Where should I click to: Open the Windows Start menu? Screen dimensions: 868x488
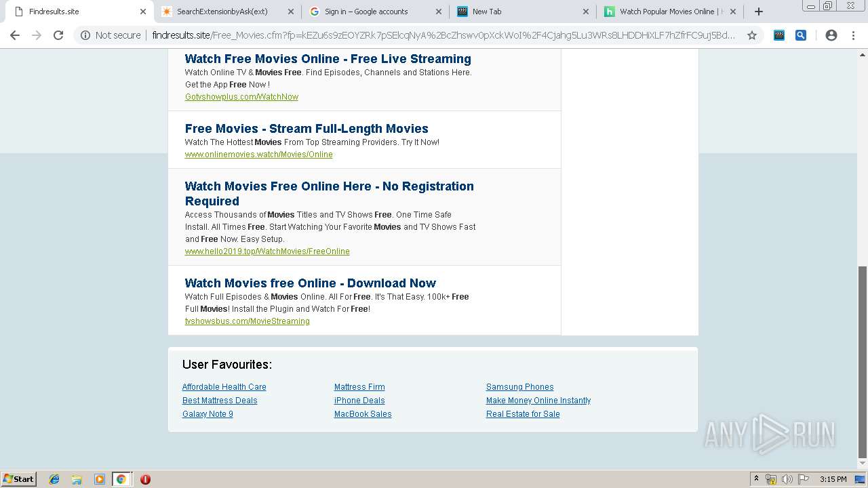[x=18, y=479]
